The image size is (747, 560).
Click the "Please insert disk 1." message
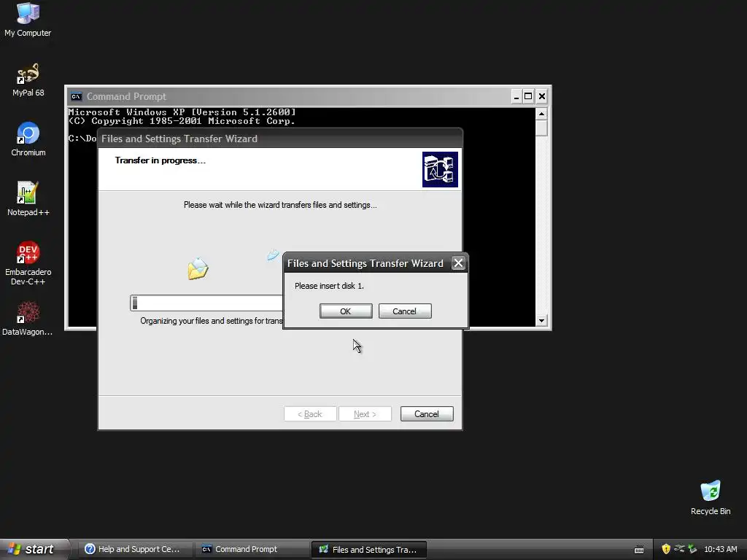(x=329, y=286)
